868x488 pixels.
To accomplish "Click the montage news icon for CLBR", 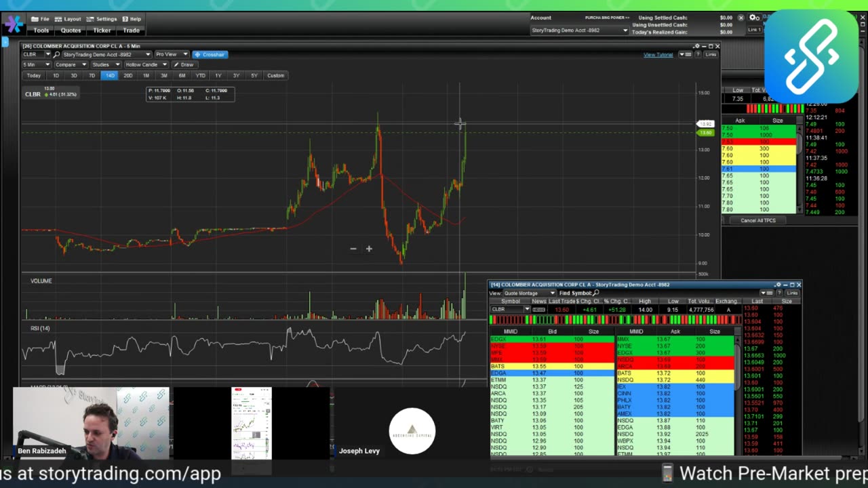I will (x=538, y=309).
